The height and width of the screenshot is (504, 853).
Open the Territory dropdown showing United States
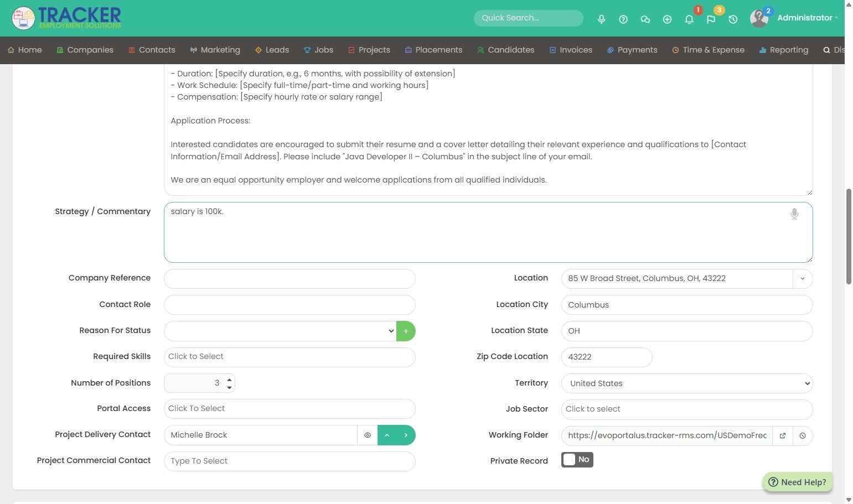[x=687, y=383]
